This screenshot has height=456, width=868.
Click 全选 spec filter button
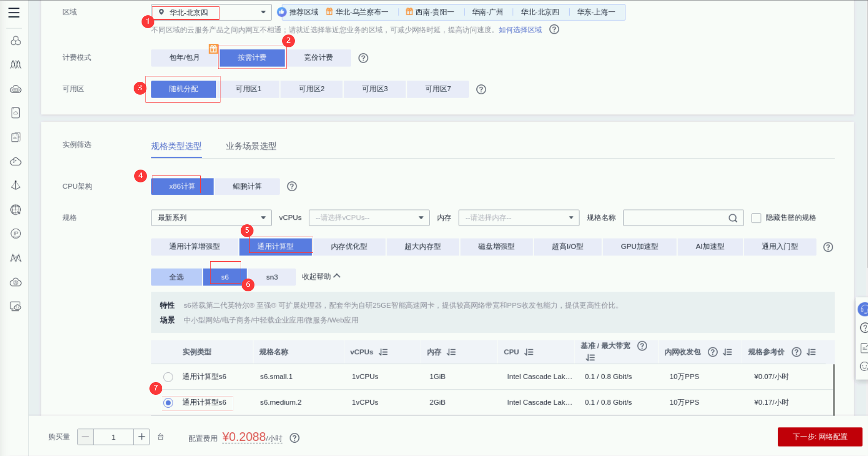176,277
